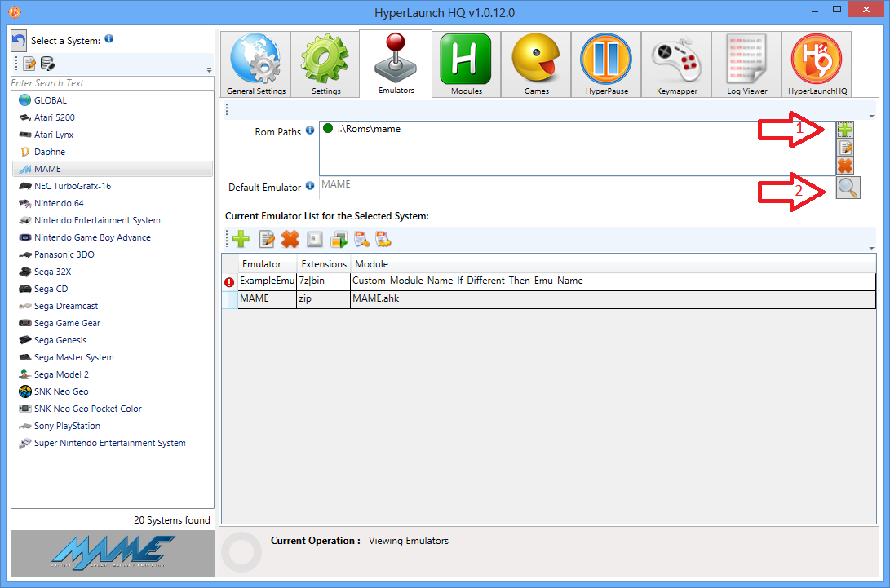Click the document with magnifier icon
The image size is (890, 588).
(x=361, y=239)
